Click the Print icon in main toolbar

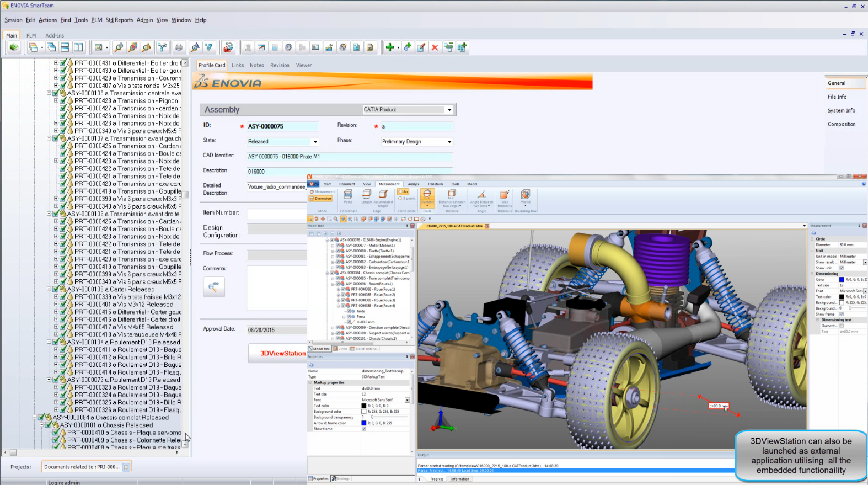pyautogui.click(x=179, y=47)
